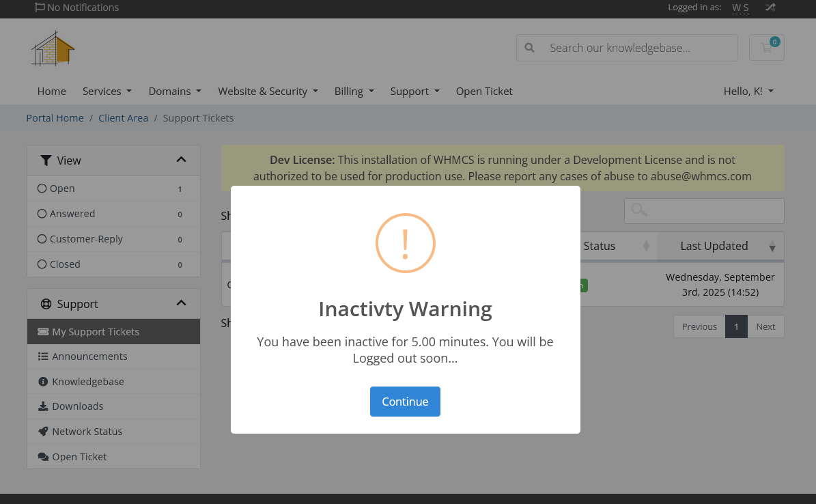The height and width of the screenshot is (504, 816).
Task: Open Network Status in the sidebar
Action: (x=87, y=432)
